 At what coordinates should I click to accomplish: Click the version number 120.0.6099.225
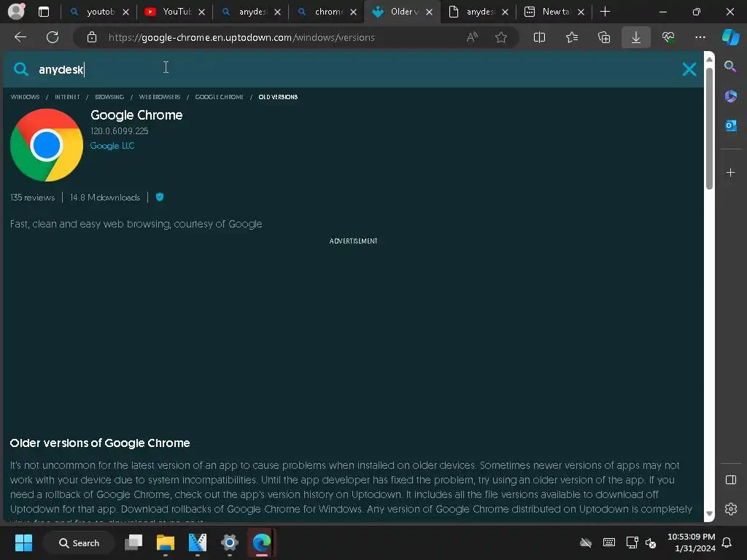point(120,131)
